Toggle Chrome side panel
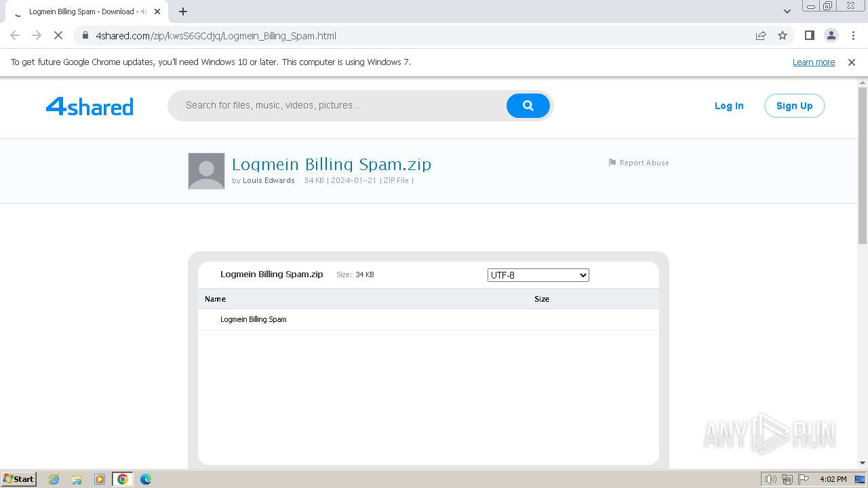Viewport: 868px width, 488px height. (809, 35)
